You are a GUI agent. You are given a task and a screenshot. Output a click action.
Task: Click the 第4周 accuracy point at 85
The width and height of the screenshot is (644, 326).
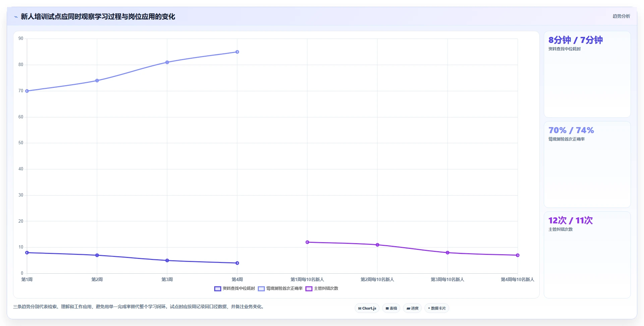[x=237, y=52]
